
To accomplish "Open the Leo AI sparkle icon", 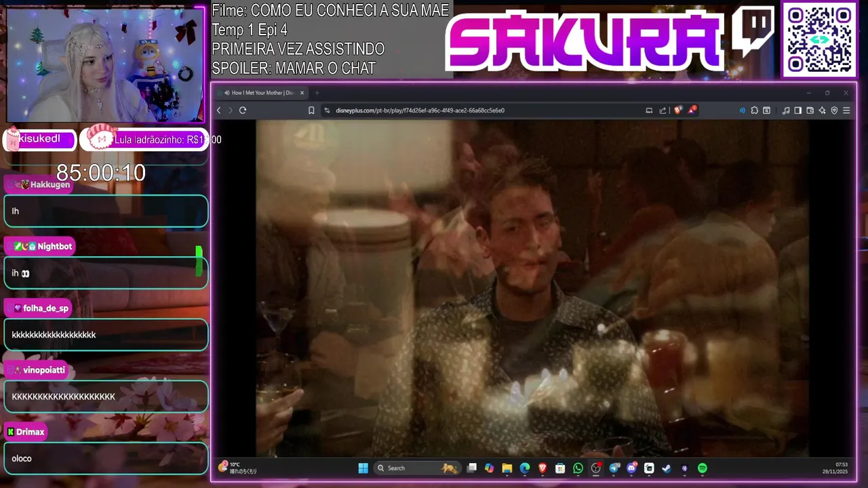I will click(822, 110).
